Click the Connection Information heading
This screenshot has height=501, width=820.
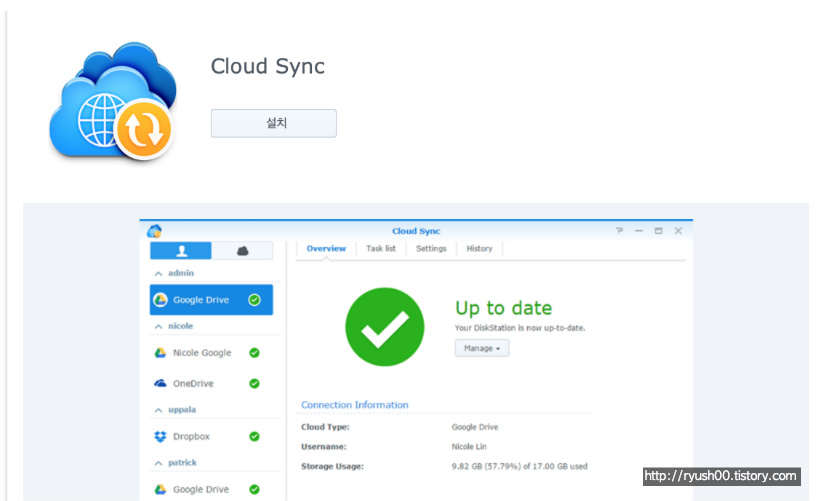tap(355, 405)
